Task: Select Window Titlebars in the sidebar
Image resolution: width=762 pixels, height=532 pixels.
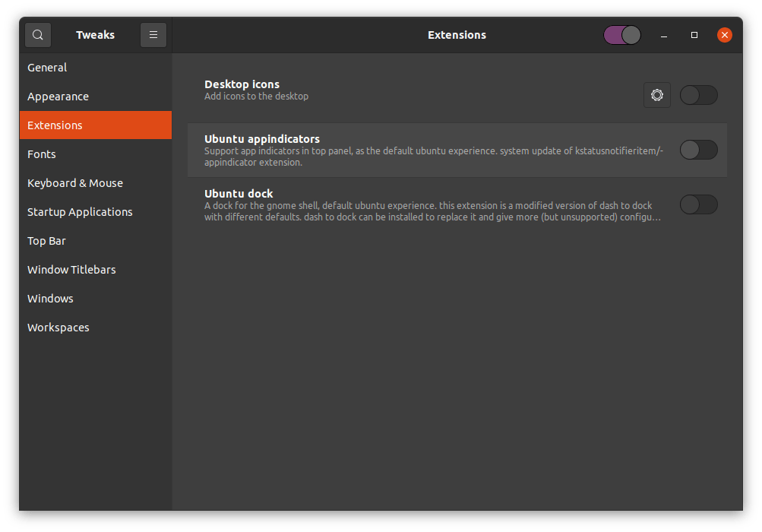Action: (96, 269)
